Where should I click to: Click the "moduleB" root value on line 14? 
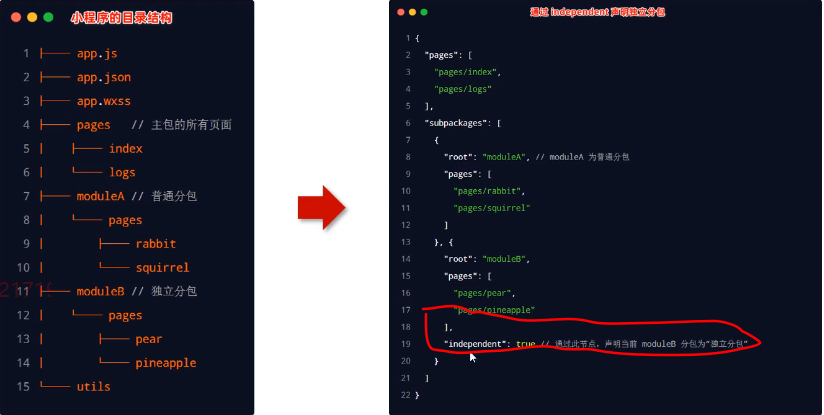click(503, 259)
